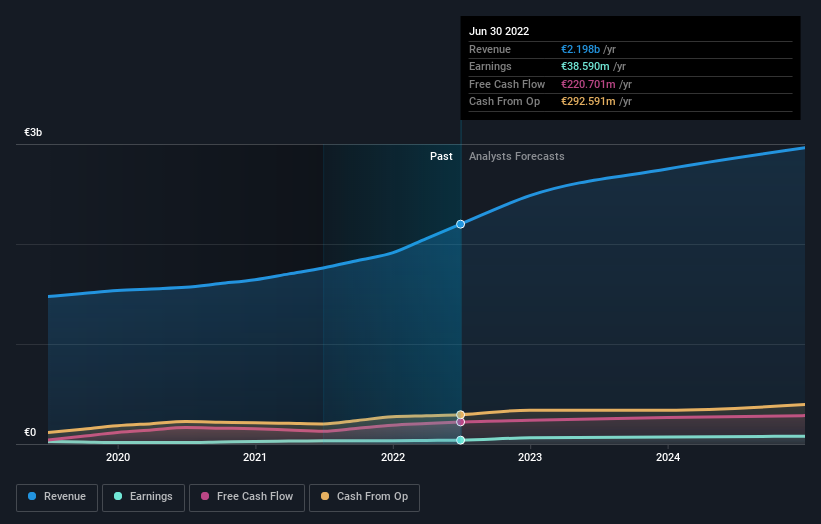Click the Analysts Forecasts label
Screen dimensions: 821x524
[x=517, y=156]
